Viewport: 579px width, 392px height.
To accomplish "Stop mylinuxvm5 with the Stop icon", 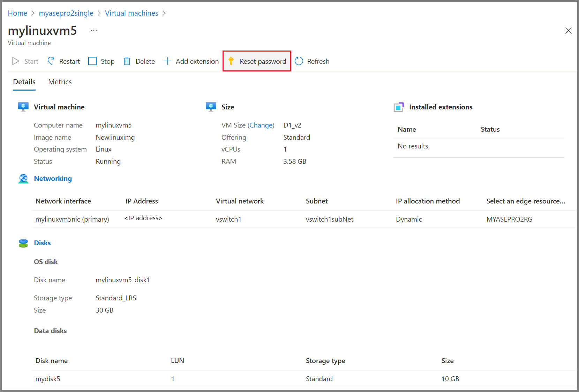I will [92, 61].
